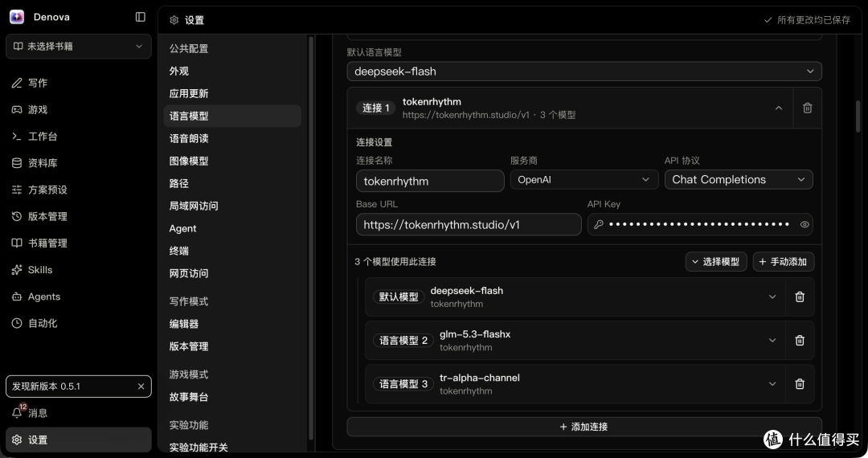This screenshot has height=458, width=868.
Task: Open the API 协议 Chat Completions dropdown
Action: (x=739, y=180)
